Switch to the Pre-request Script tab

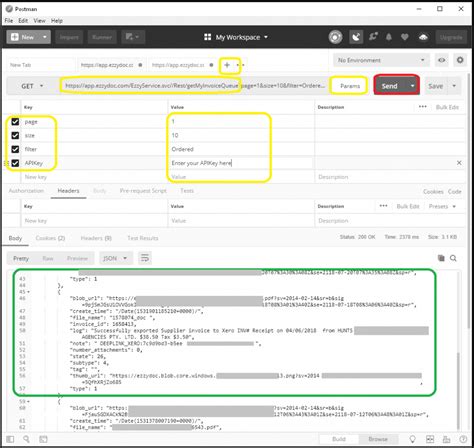pos(143,191)
